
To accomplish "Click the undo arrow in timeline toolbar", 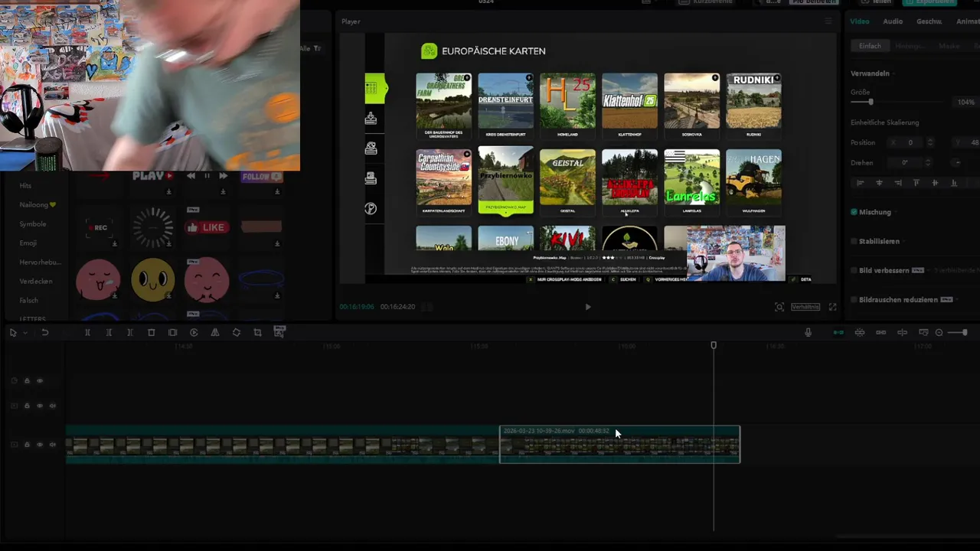I will (45, 333).
